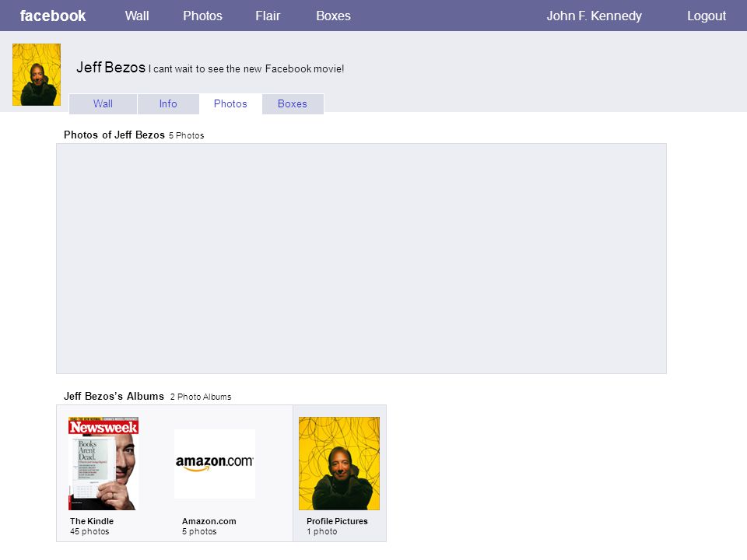Screen dimensions: 747x560
Task: Click the 'Photos of Jeff Bezos' heading
Action: 114,135
